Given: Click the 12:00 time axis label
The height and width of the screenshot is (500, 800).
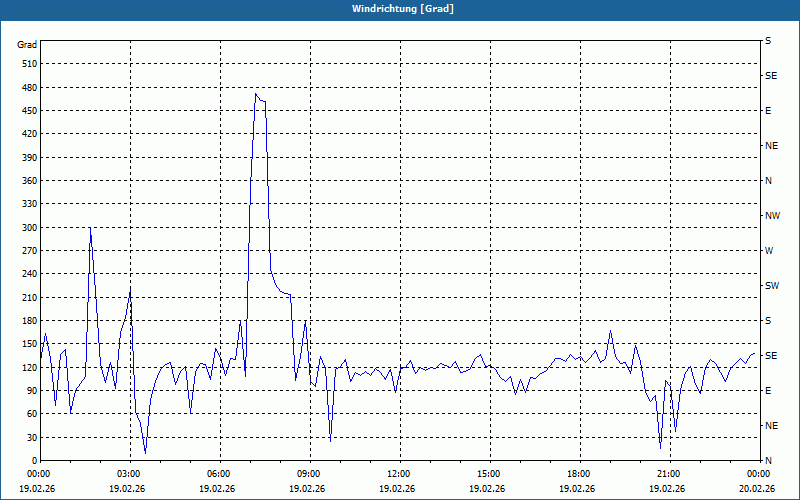Looking at the screenshot, I should click(401, 473).
